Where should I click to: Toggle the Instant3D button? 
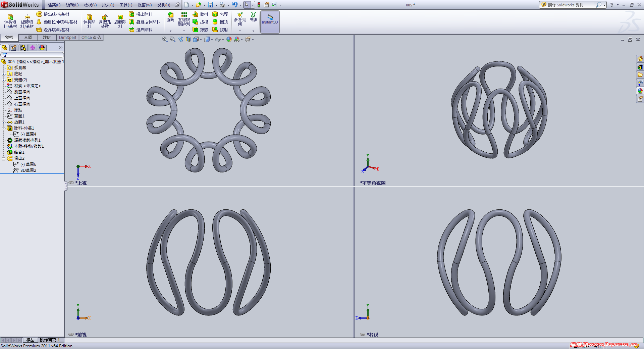click(x=270, y=22)
